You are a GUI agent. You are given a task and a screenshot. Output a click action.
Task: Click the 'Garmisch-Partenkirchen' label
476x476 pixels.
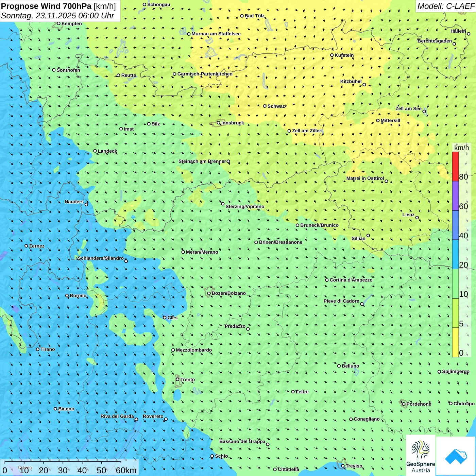coord(205,74)
